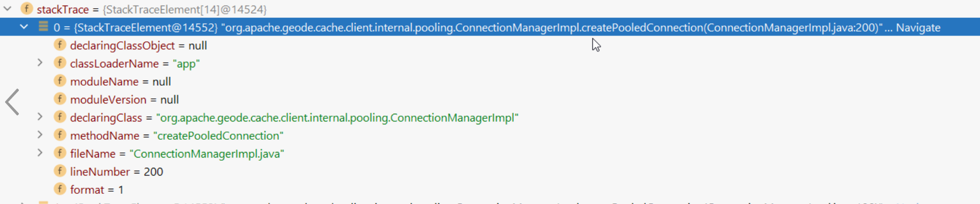This screenshot has width=980, height=204.
Task: Collapse the element 0 StackTraceElement row
Action: pos(24,27)
